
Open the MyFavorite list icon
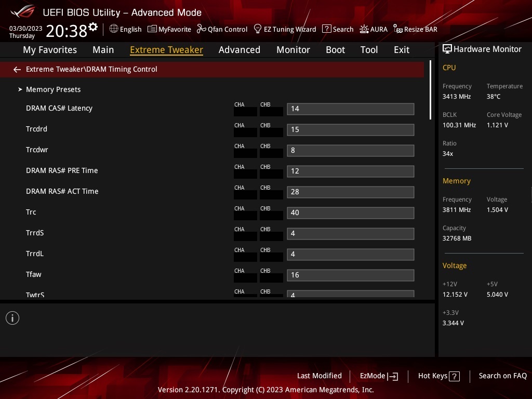click(x=152, y=29)
